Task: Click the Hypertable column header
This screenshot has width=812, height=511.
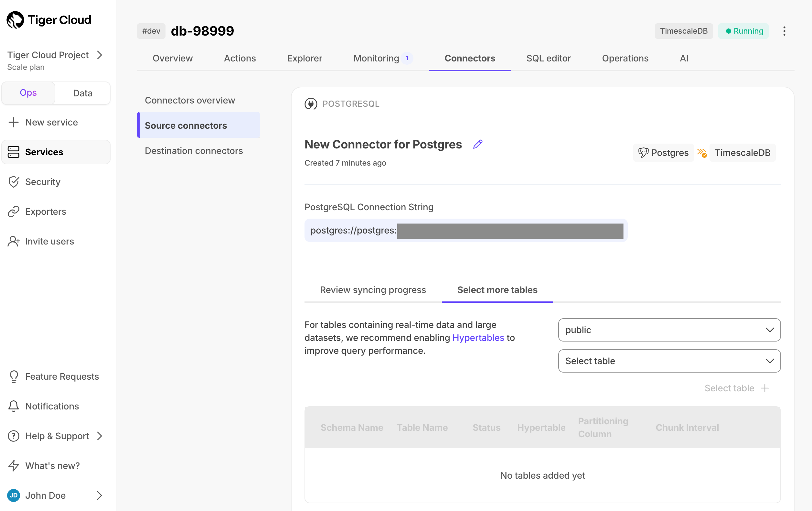Action: 541,428
